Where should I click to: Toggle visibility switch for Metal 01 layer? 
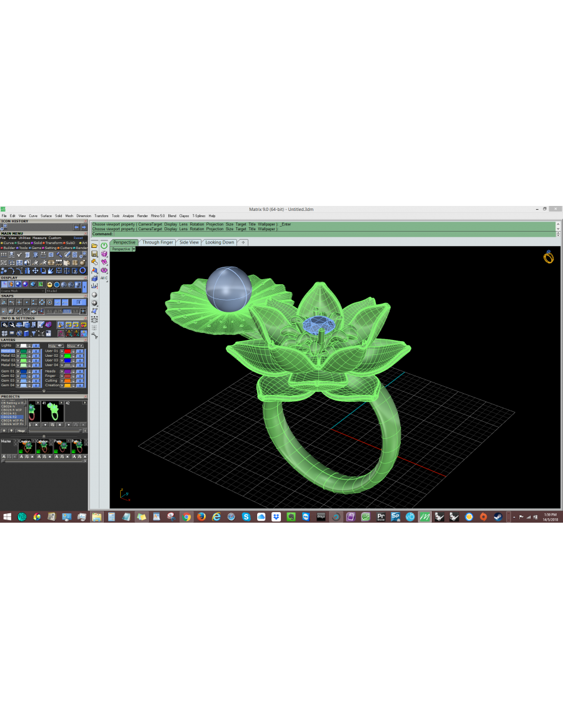[x=35, y=351]
